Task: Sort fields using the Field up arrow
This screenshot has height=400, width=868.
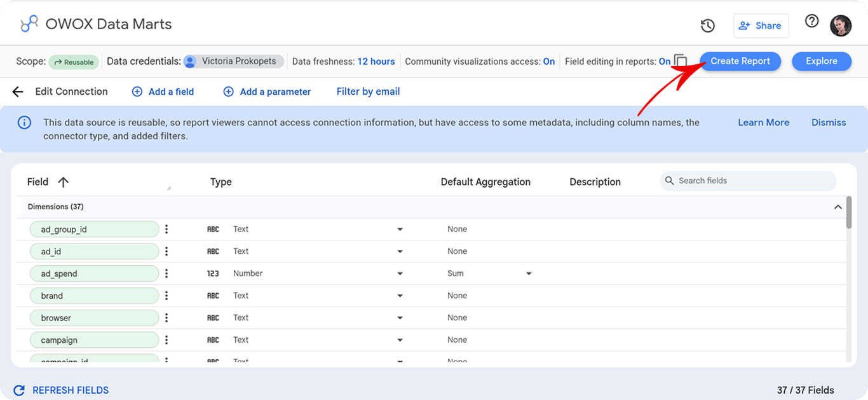Action: click(63, 182)
